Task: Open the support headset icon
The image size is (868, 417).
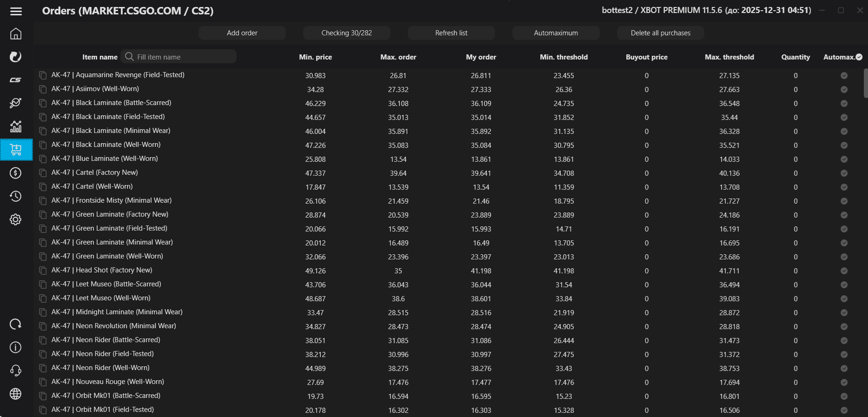Action: pyautogui.click(x=16, y=371)
